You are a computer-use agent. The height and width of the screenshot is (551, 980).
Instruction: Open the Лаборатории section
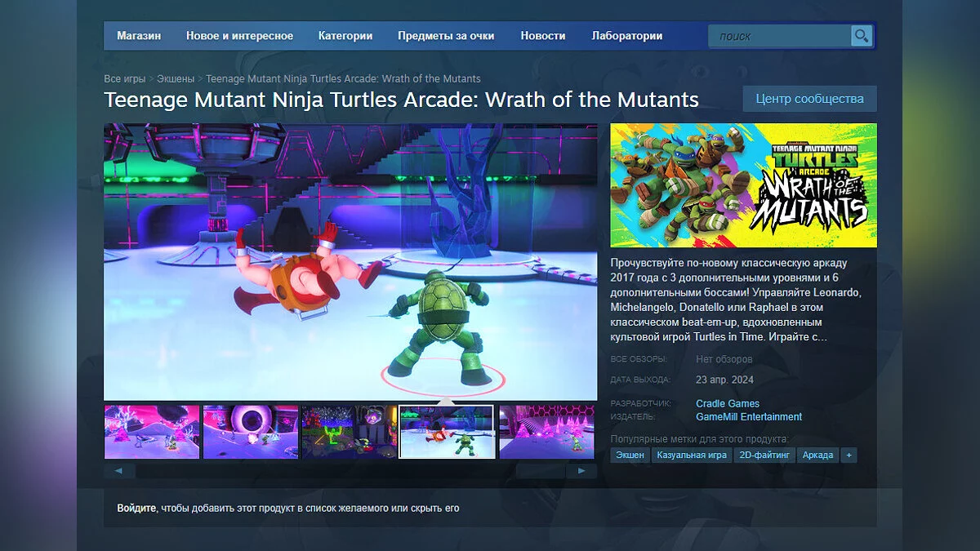point(626,36)
